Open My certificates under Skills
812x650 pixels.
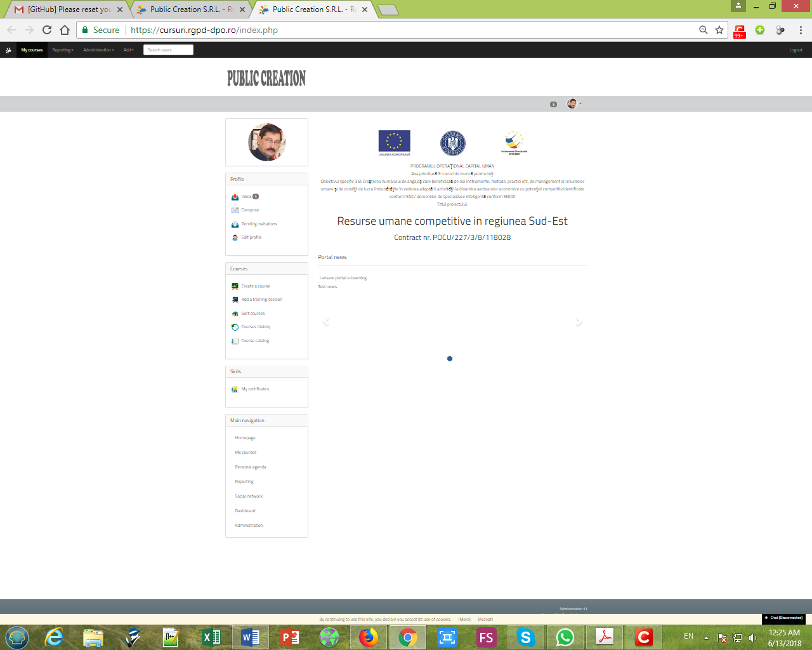[254, 388]
